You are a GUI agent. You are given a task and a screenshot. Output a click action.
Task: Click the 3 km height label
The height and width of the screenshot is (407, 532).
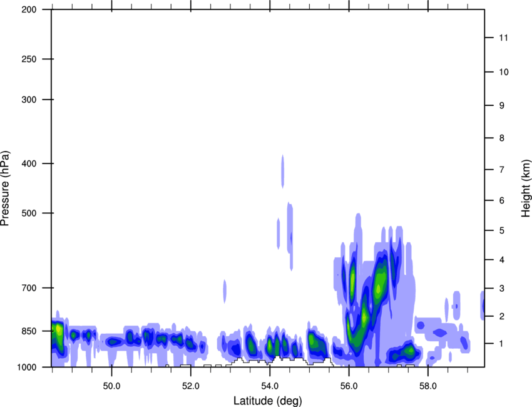pos(502,289)
